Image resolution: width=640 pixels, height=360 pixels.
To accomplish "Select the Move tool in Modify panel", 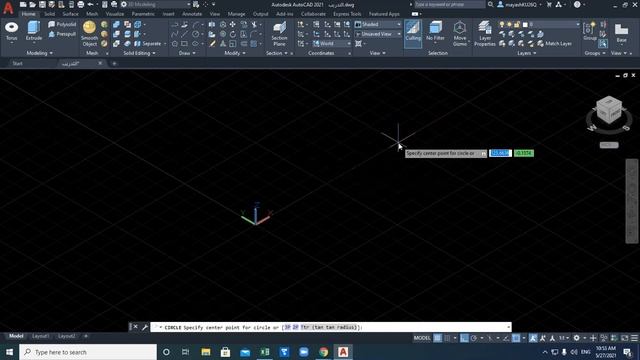I will pyautogui.click(x=233, y=24).
